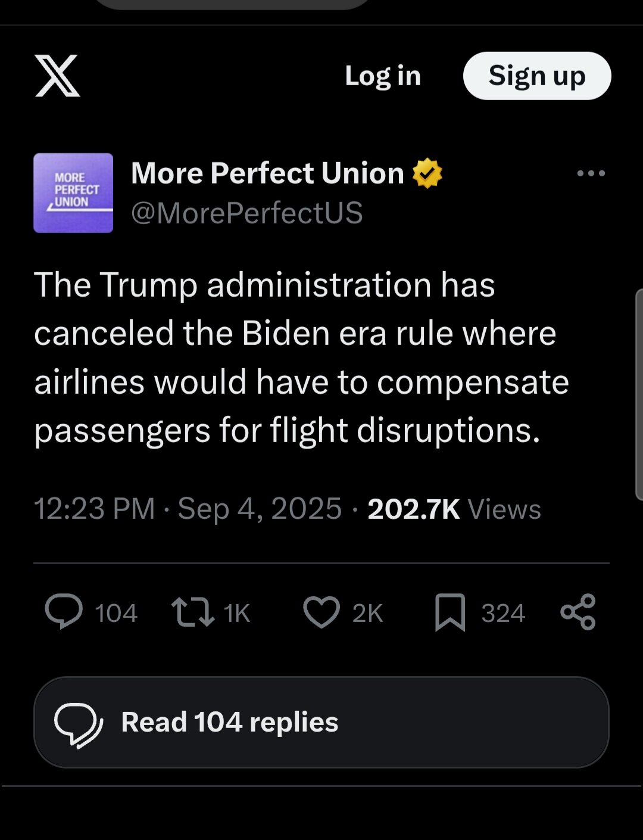
Task: Open the Log in page
Action: pyautogui.click(x=383, y=76)
